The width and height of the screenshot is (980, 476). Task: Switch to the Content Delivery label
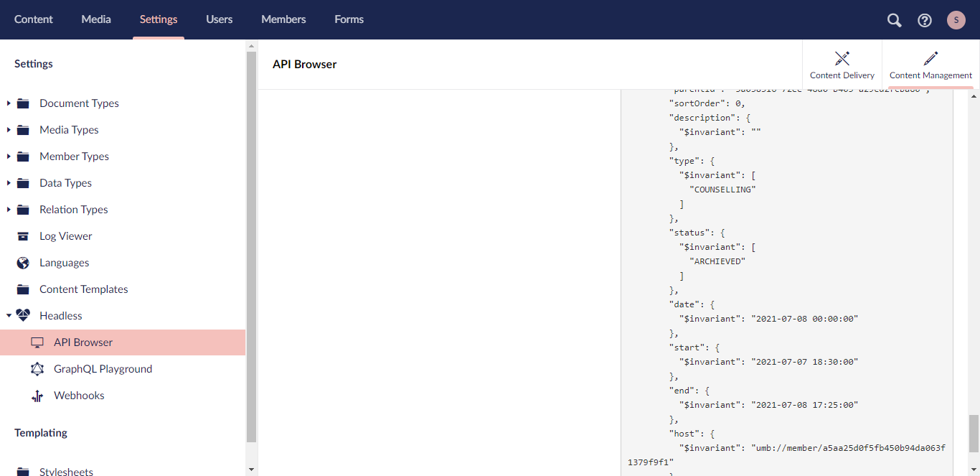click(842, 75)
